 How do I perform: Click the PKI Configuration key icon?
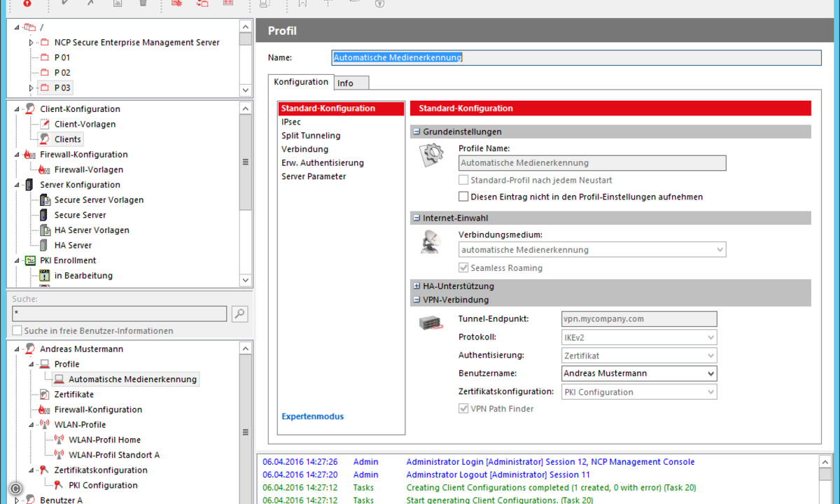pyautogui.click(x=59, y=485)
